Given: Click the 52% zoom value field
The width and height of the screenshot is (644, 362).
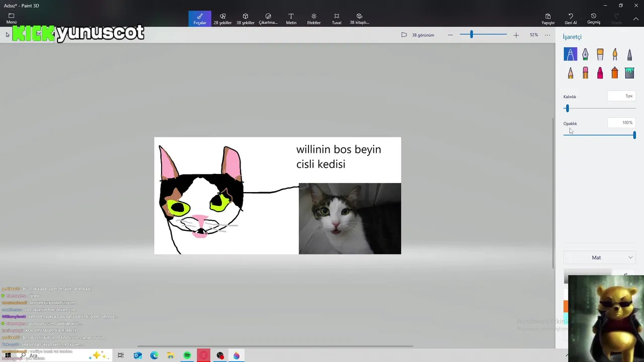Looking at the screenshot, I should 534,35.
